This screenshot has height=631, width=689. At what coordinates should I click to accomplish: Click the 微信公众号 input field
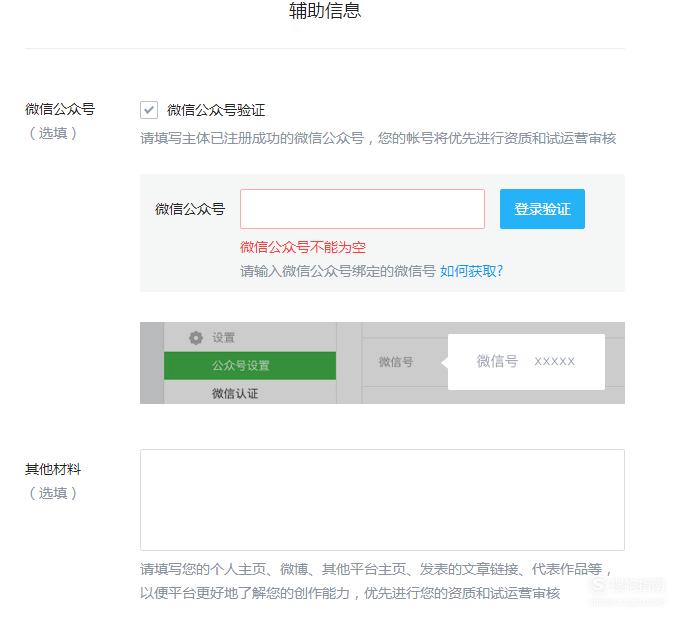pyautogui.click(x=362, y=209)
